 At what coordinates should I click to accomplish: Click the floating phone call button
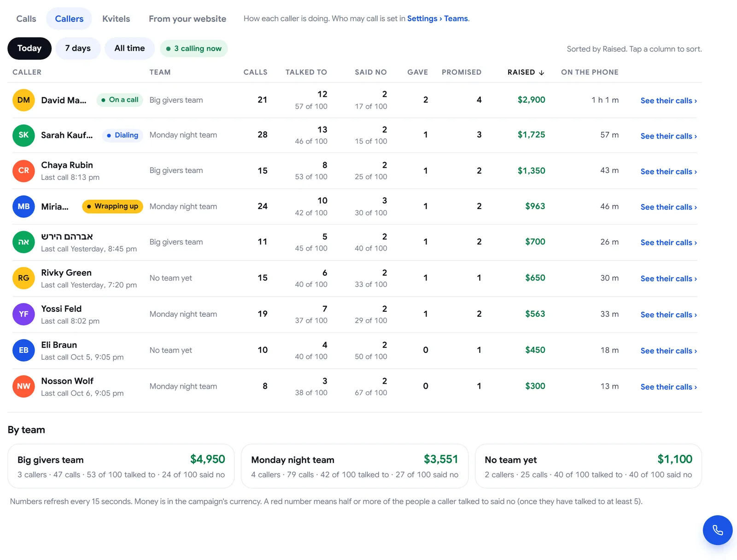tap(717, 530)
